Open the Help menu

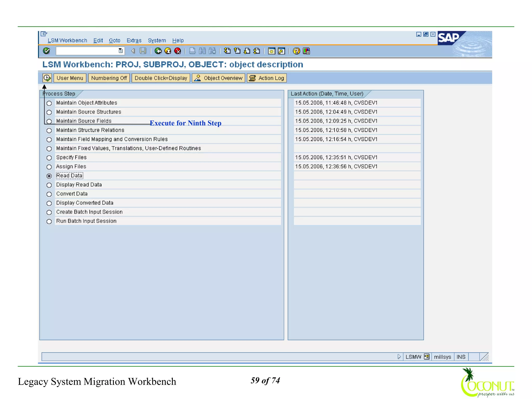[178, 41]
